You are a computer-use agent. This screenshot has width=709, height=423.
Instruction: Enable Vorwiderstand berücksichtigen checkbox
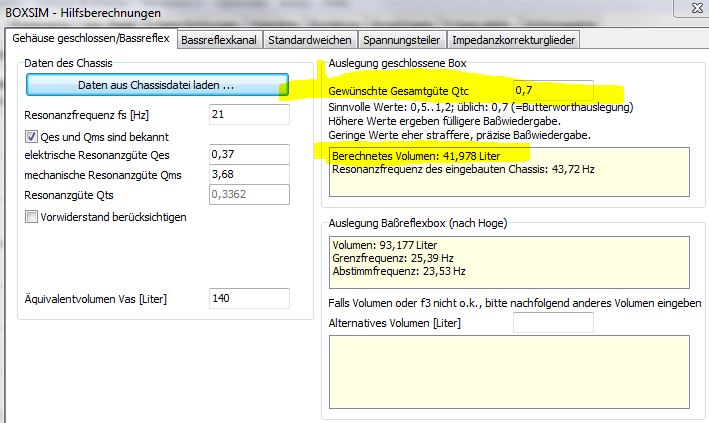point(31,217)
